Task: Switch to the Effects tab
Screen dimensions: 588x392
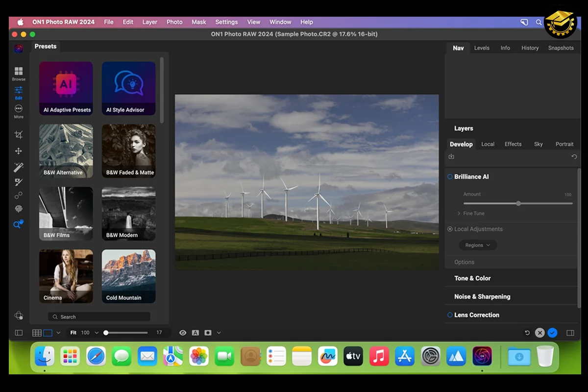Action: coord(513,144)
